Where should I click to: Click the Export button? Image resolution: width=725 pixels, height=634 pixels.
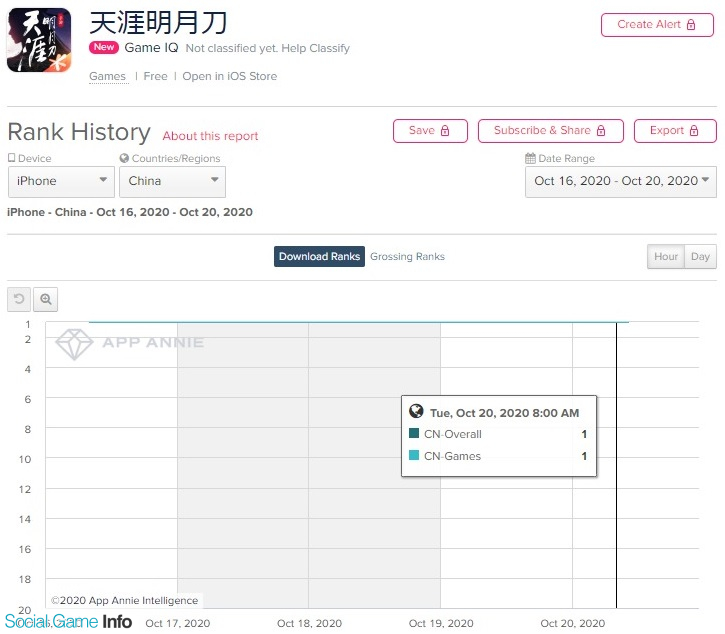tap(675, 131)
